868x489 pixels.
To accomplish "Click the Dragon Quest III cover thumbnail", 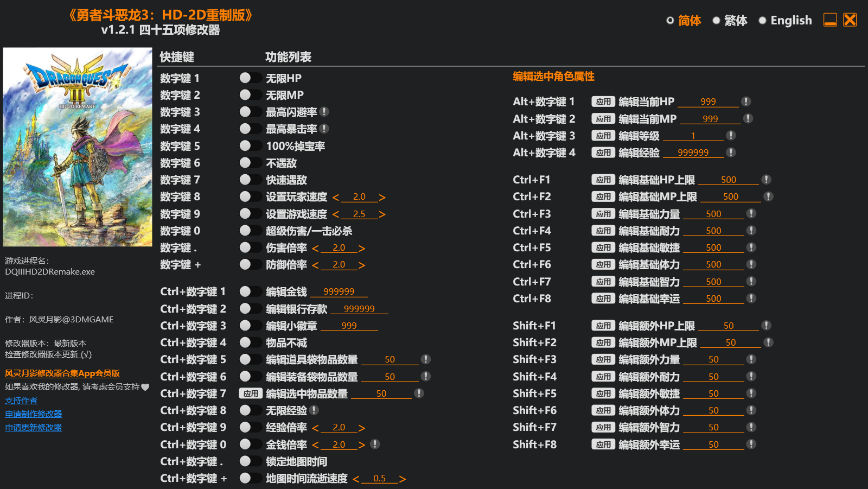I will pyautogui.click(x=78, y=147).
